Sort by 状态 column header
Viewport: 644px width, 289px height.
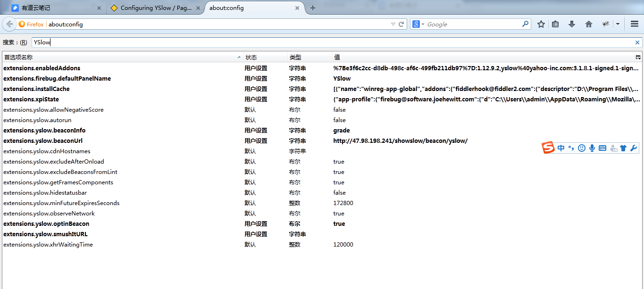265,57
